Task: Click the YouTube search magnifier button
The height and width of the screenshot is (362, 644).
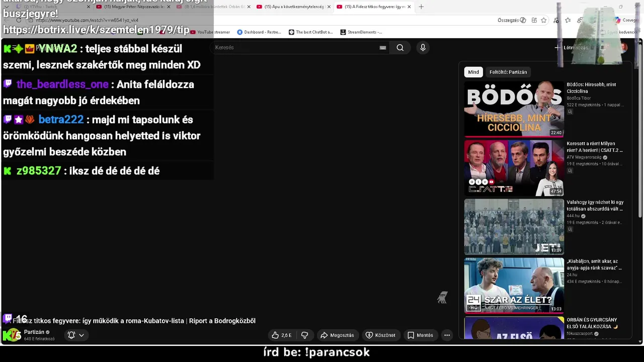Action: (x=400, y=48)
